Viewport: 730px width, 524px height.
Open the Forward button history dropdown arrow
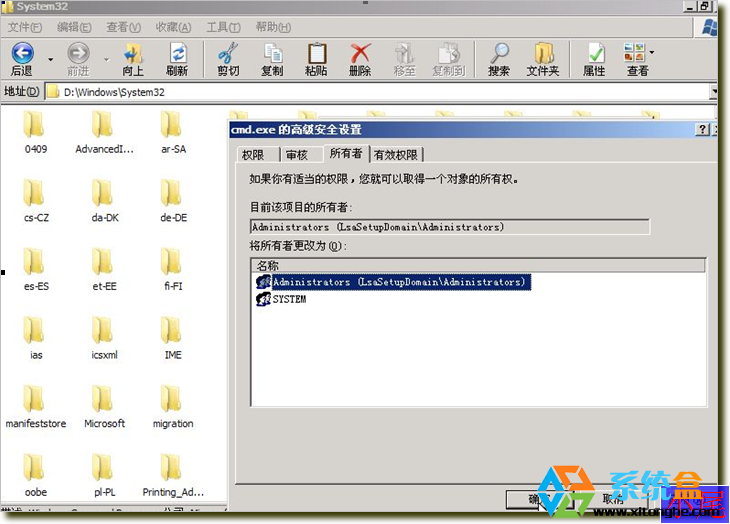pos(107,60)
